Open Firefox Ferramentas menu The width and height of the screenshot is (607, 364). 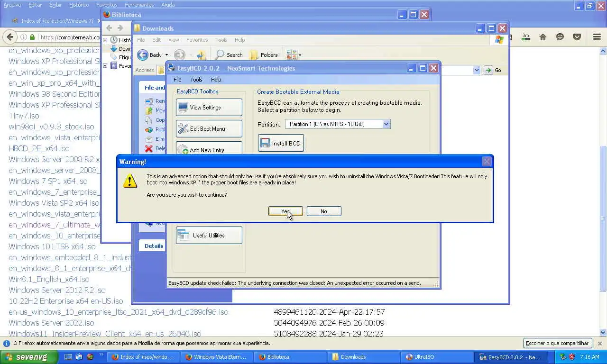(x=139, y=5)
